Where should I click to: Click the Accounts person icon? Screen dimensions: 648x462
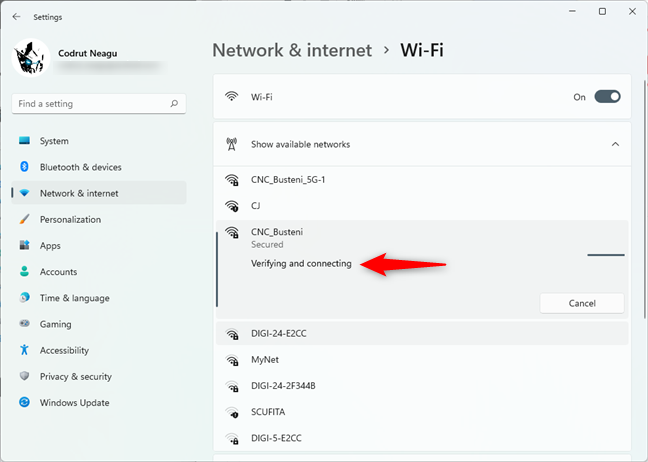coord(24,271)
